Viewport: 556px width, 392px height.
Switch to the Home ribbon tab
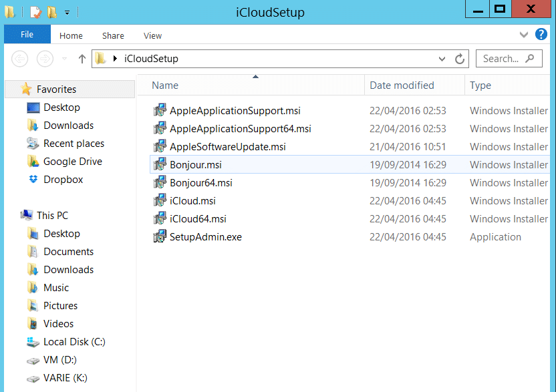71,36
